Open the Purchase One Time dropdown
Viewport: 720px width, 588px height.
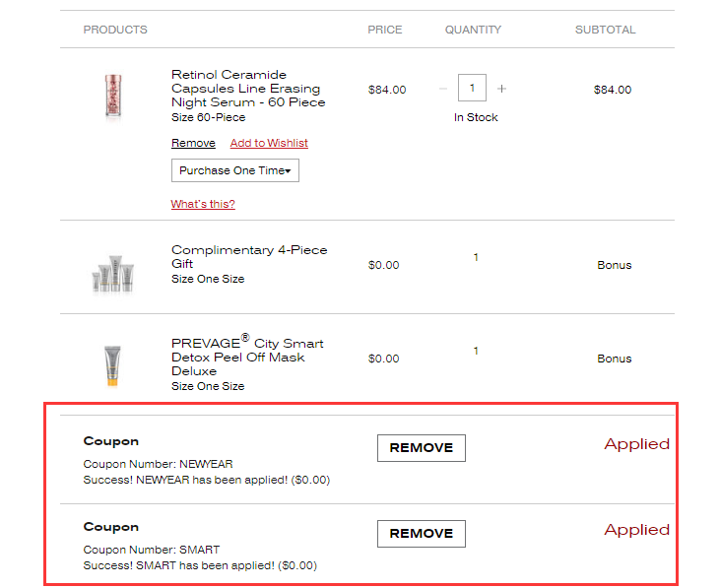click(235, 170)
